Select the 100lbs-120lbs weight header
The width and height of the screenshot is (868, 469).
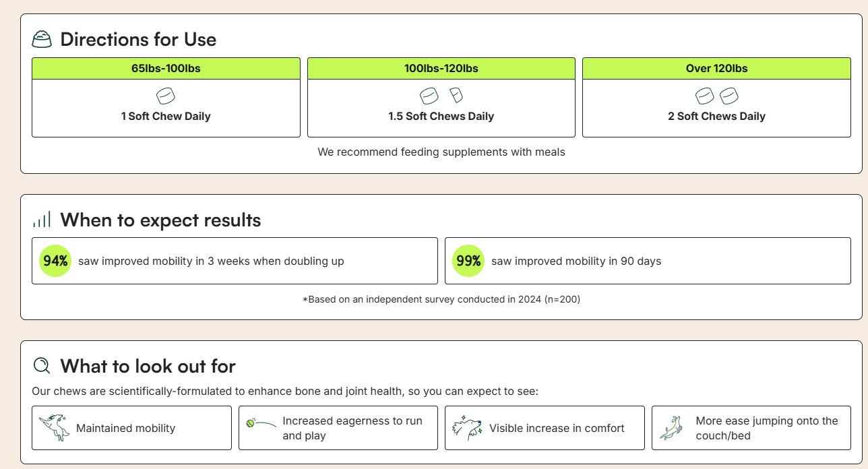point(441,68)
